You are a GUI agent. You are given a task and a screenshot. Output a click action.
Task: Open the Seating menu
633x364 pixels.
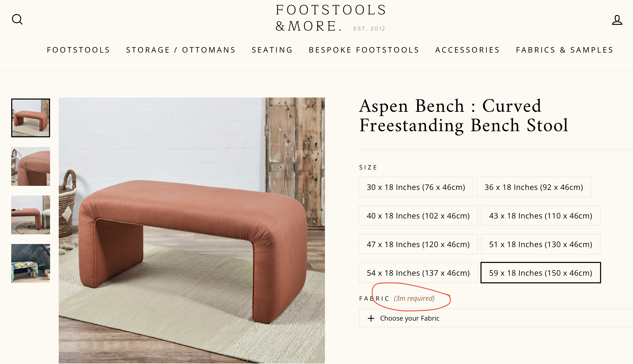pyautogui.click(x=272, y=50)
